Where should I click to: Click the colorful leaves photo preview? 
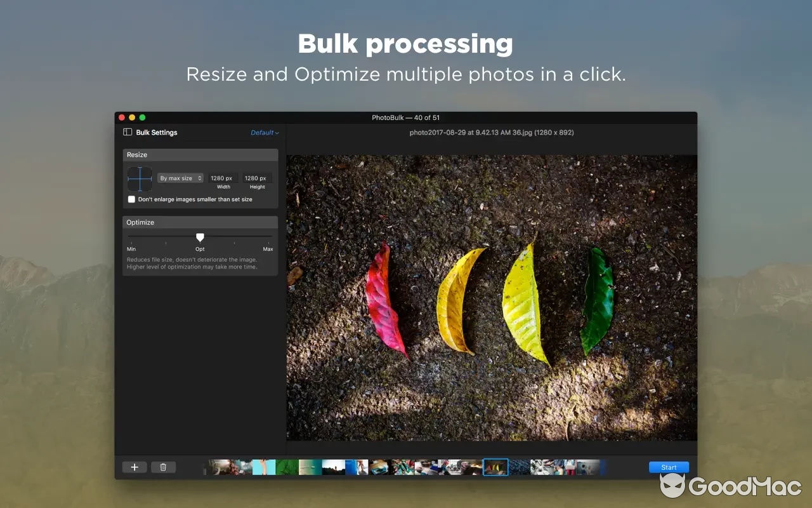coord(492,298)
